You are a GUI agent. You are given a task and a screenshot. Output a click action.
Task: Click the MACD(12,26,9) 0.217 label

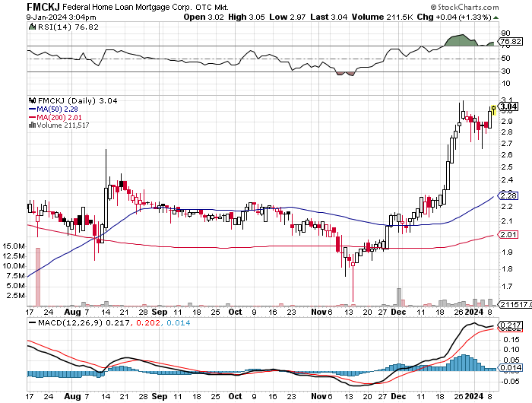(x=84, y=323)
